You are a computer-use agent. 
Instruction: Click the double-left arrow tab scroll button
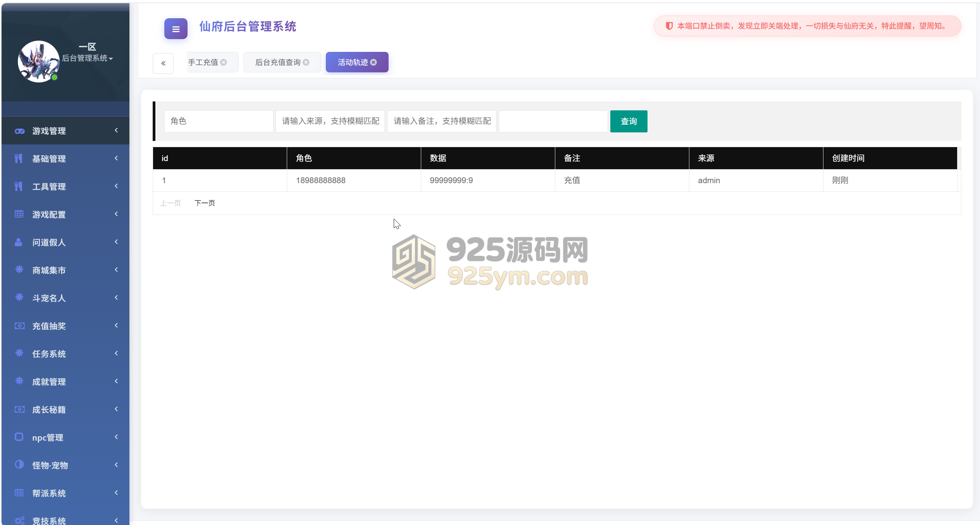pyautogui.click(x=163, y=63)
